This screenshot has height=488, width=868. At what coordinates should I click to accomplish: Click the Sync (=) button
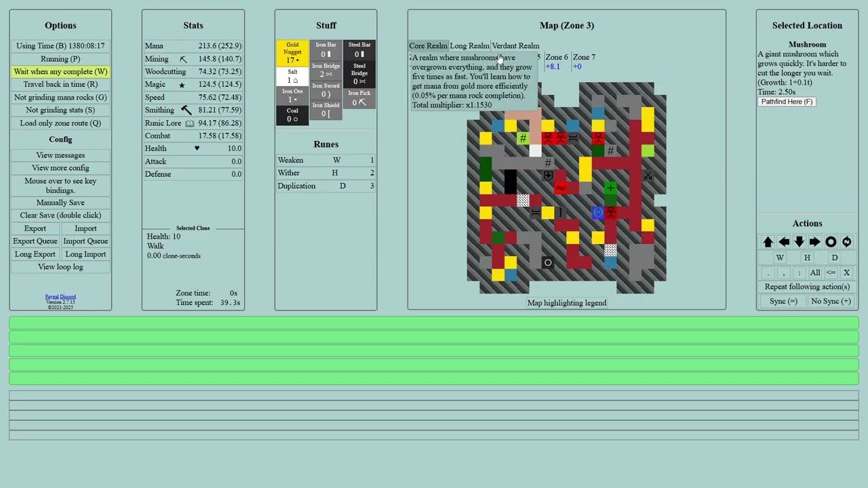(x=783, y=302)
